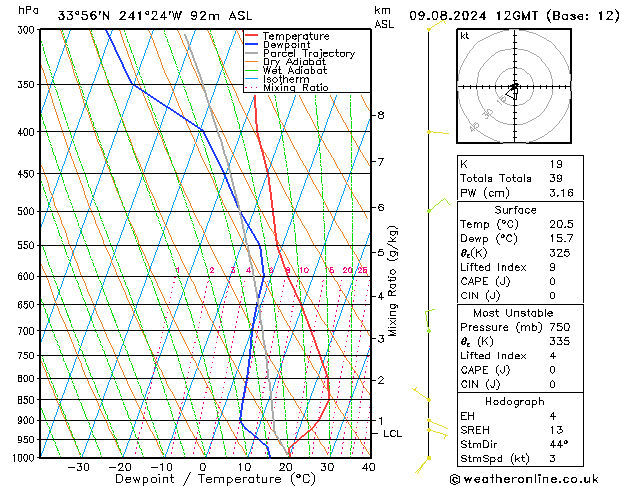Click the Hodograph section heading

pos(515,402)
